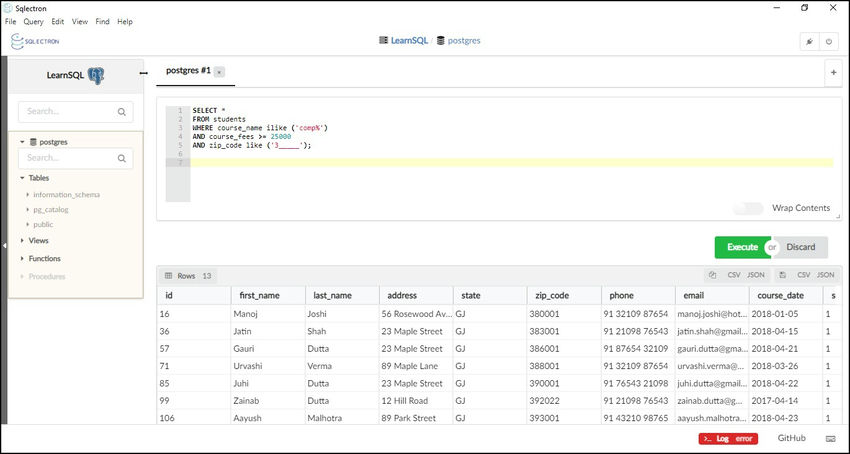
Task: Click the keyboard shortcuts icon at bottom right
Action: tap(830, 438)
